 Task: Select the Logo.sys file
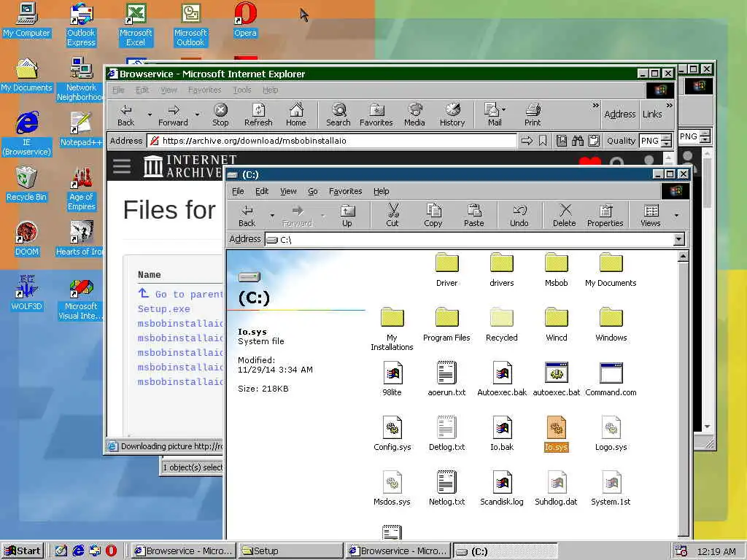[611, 433]
